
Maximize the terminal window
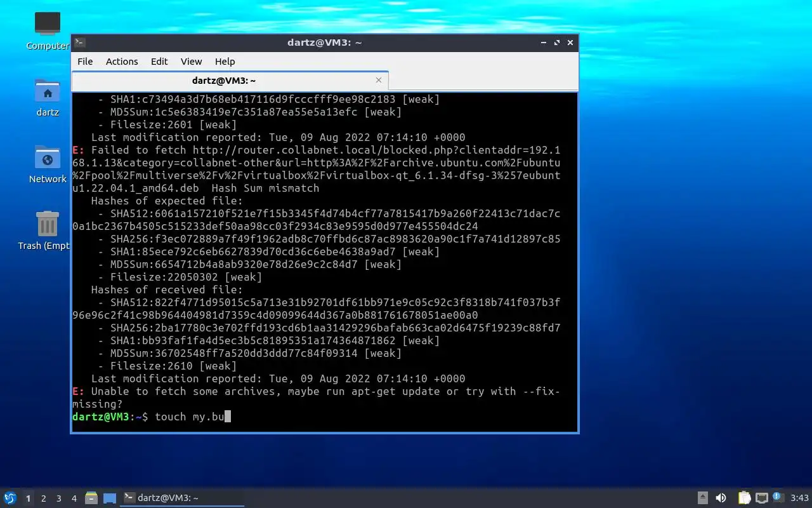[x=557, y=43]
